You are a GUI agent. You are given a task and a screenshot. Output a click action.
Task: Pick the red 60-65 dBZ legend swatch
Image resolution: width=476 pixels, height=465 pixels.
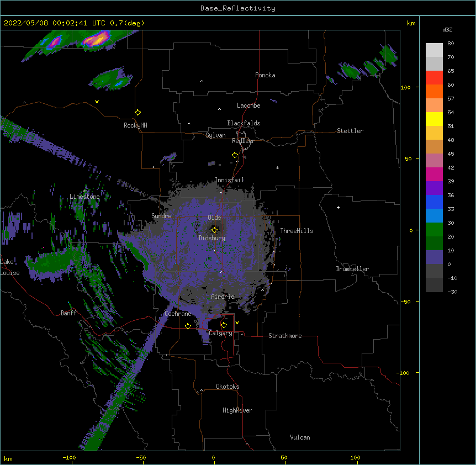(x=434, y=78)
